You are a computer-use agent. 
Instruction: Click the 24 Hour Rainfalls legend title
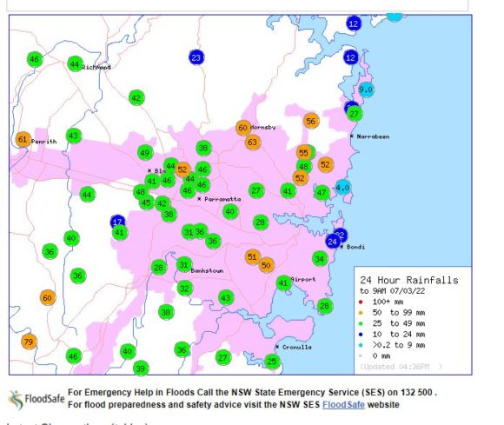[409, 280]
